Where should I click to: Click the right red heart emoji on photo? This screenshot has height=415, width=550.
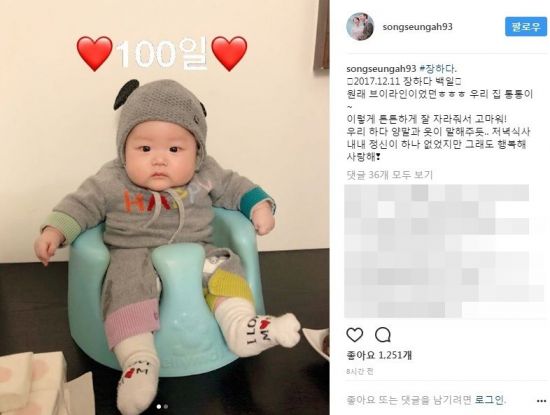229,53
